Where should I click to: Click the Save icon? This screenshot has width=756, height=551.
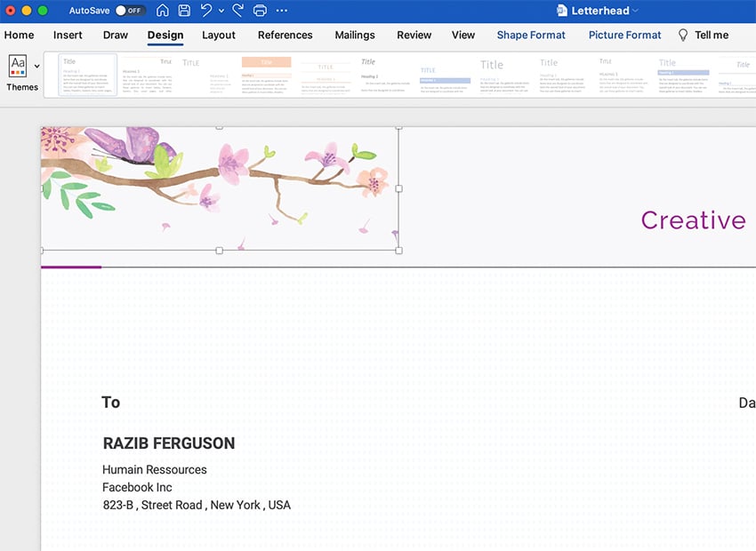(x=184, y=10)
